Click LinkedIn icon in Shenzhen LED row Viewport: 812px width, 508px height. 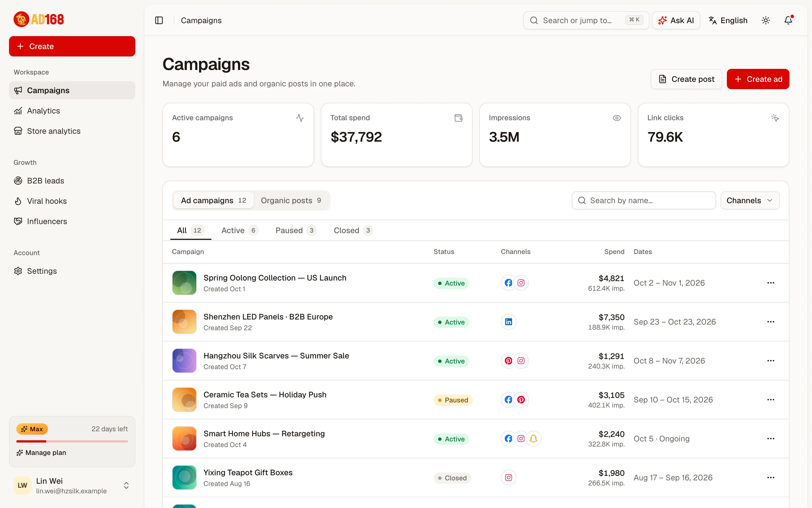tap(508, 322)
